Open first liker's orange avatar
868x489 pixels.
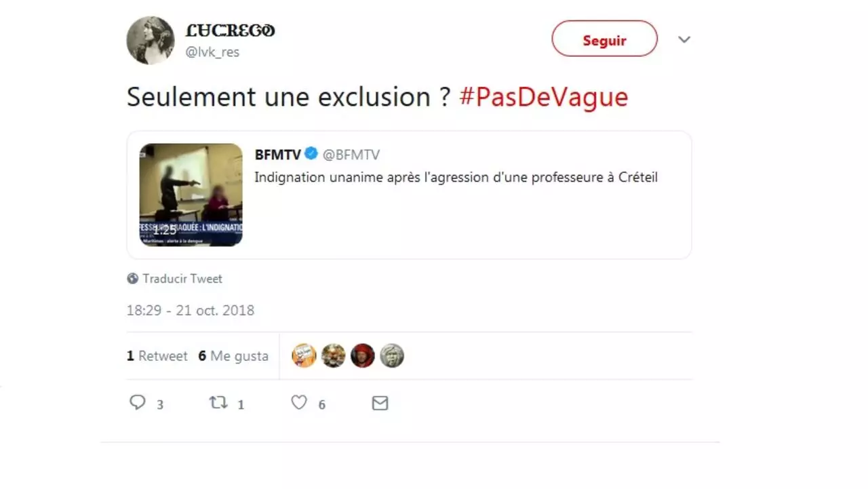304,355
